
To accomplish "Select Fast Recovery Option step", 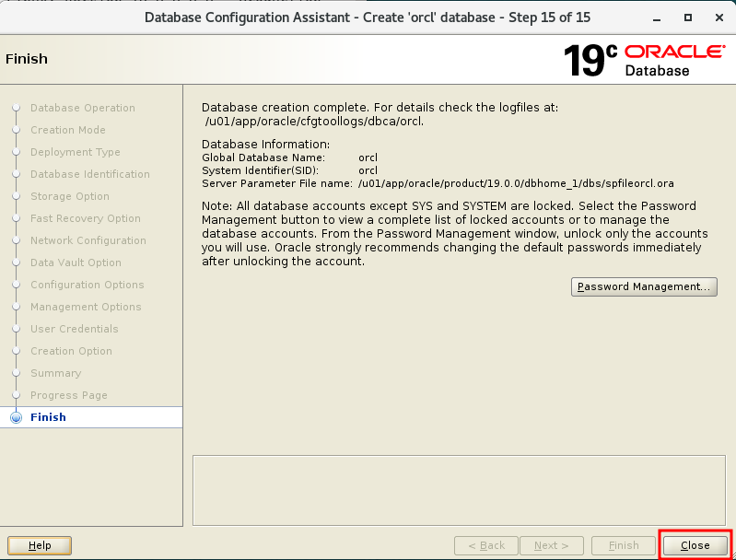I will tap(85, 218).
